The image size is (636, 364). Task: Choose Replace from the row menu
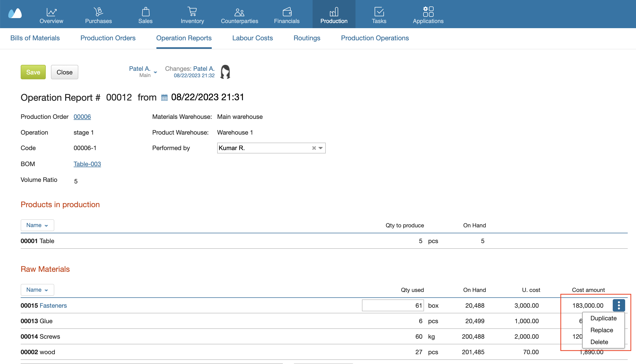(603, 330)
